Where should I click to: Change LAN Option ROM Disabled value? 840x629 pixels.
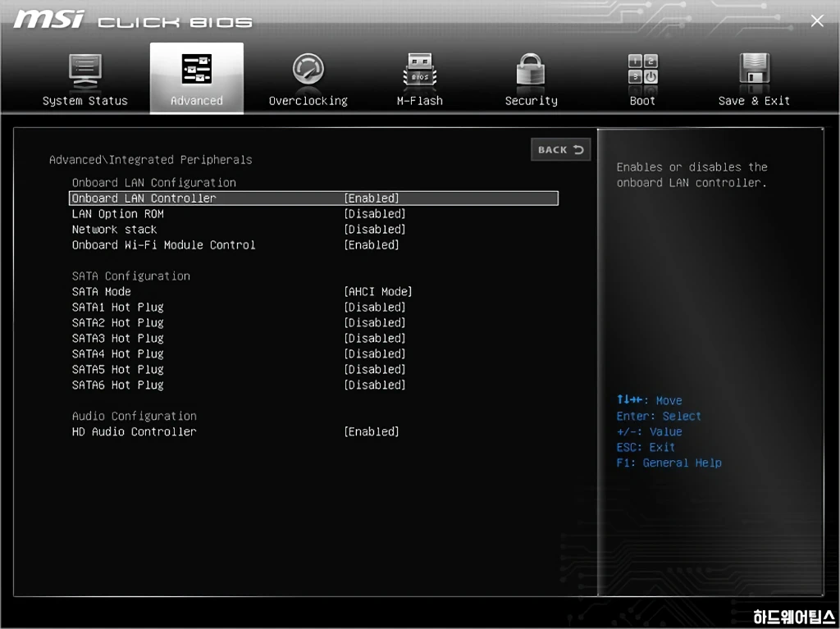click(375, 214)
